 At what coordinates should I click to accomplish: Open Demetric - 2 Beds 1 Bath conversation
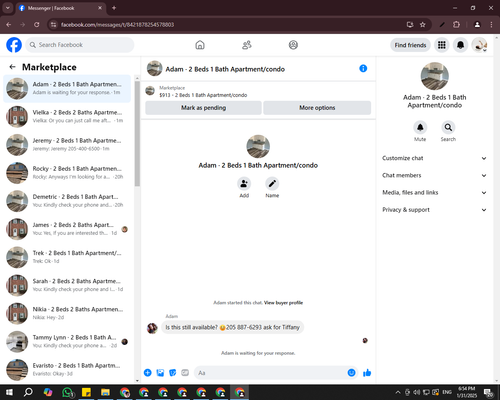pos(67,201)
